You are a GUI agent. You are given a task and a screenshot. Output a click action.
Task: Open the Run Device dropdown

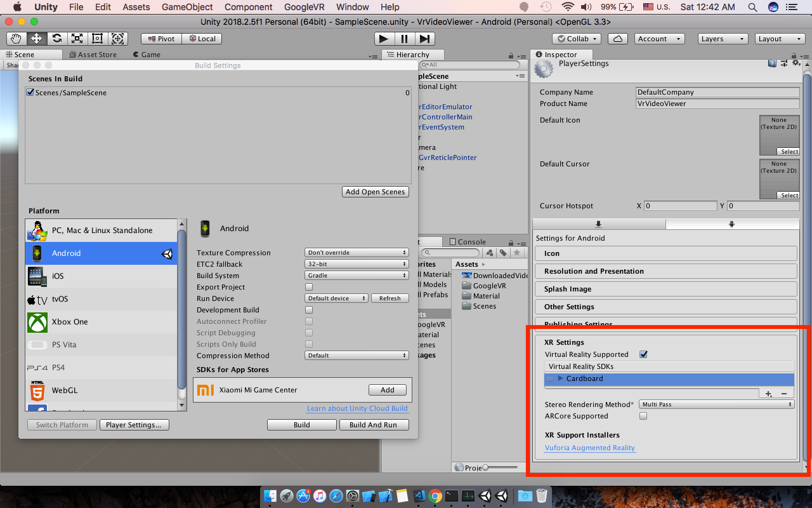click(x=336, y=298)
